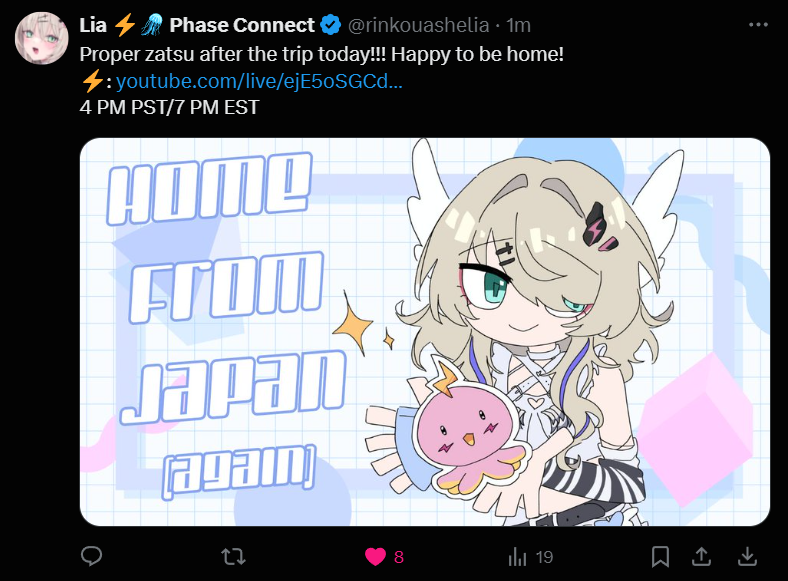Bookmark this post
Screen dimensions: 788x581
click(x=660, y=557)
